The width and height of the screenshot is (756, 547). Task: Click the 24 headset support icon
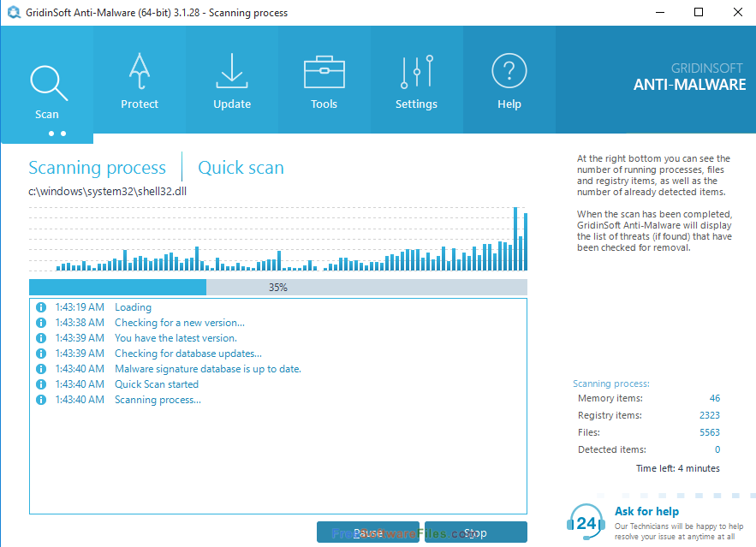(586, 522)
